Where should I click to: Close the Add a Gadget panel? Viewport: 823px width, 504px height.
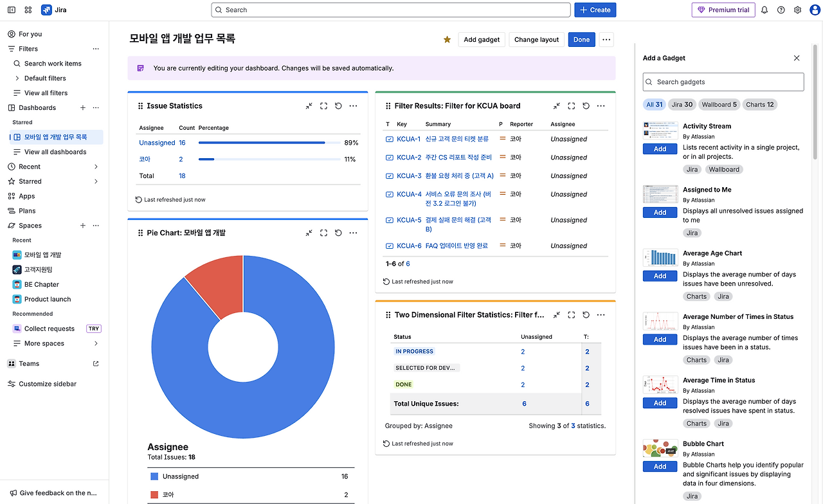pyautogui.click(x=797, y=58)
